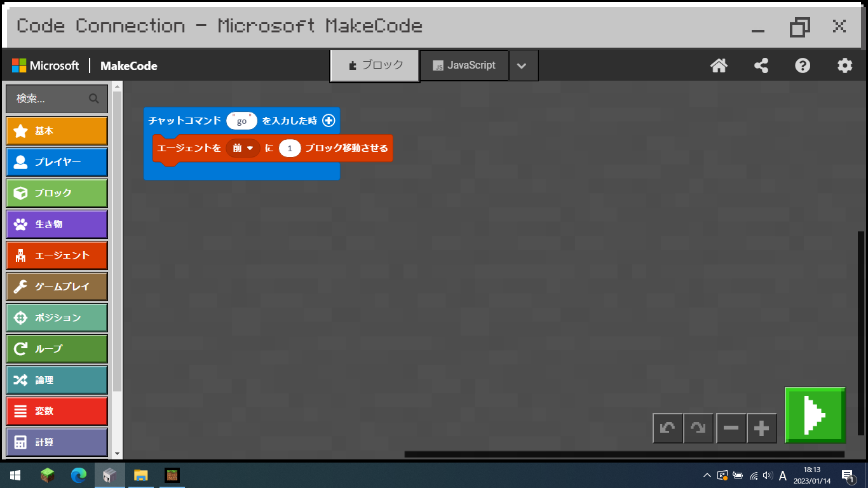
Task: Click the Microsoft logo
Action: 45,65
